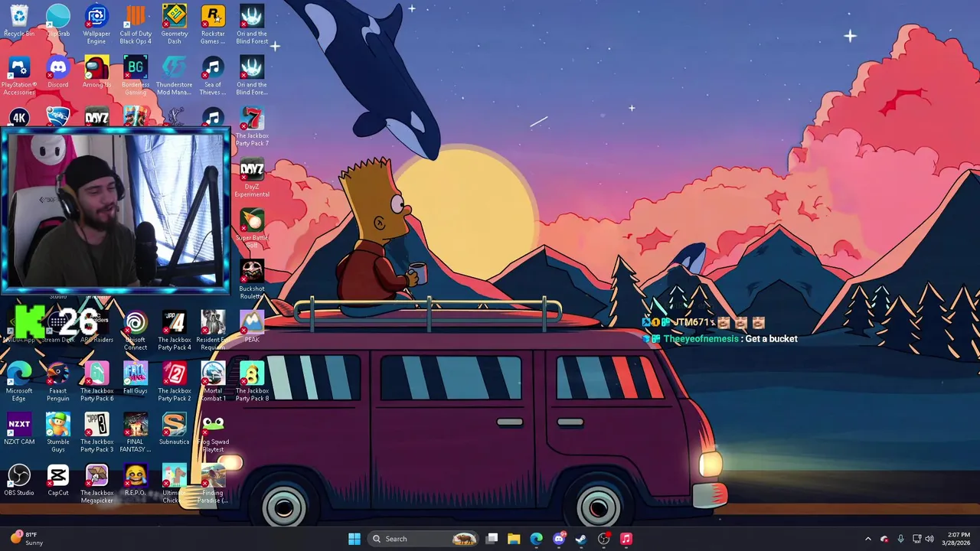
Task: Select Frog Sqwad Playtest icon
Action: click(x=213, y=433)
